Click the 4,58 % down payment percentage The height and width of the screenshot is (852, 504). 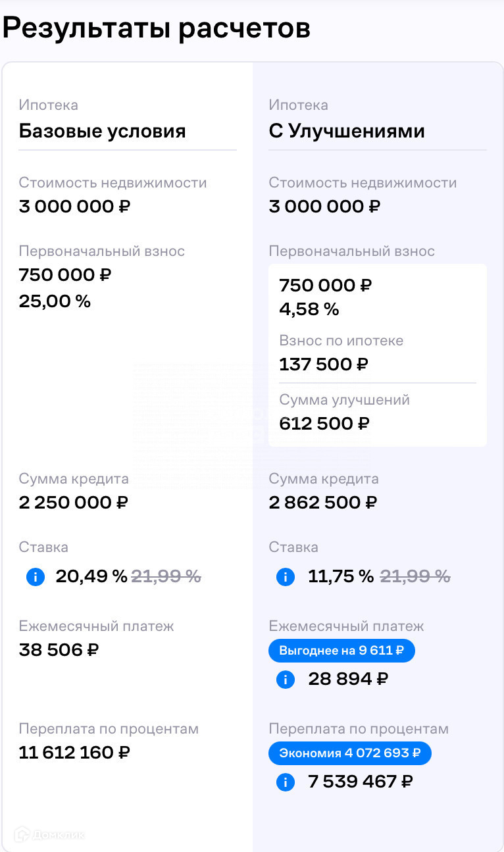309,309
